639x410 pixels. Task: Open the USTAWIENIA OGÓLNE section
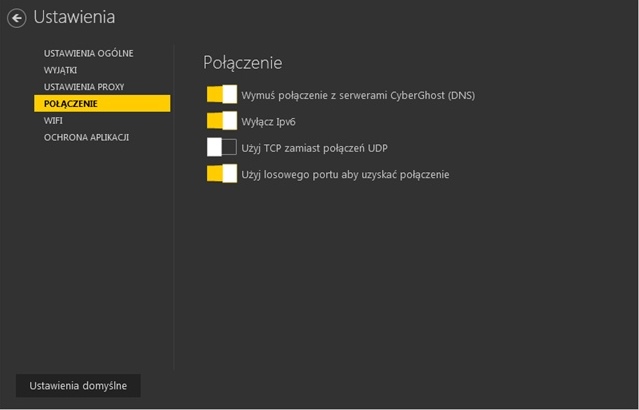coord(88,53)
